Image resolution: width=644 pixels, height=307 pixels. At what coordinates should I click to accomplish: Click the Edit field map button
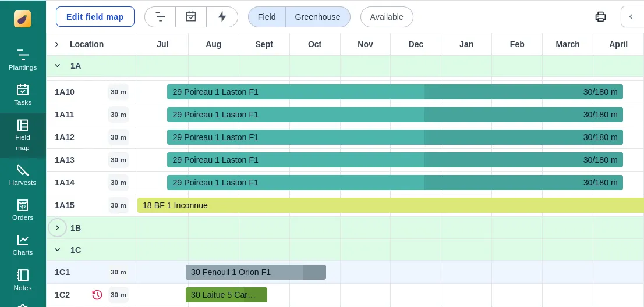(x=95, y=17)
